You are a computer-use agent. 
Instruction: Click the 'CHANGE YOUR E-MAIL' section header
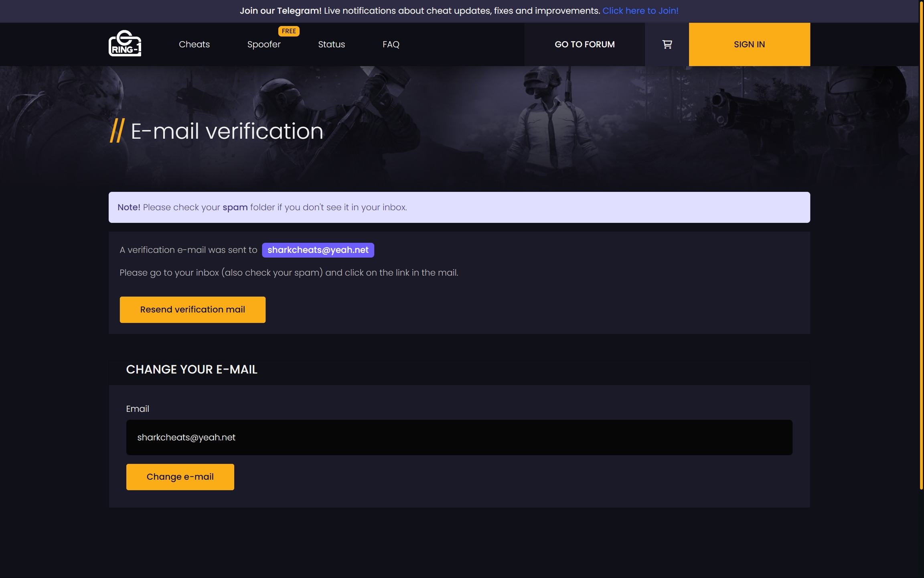(x=191, y=369)
